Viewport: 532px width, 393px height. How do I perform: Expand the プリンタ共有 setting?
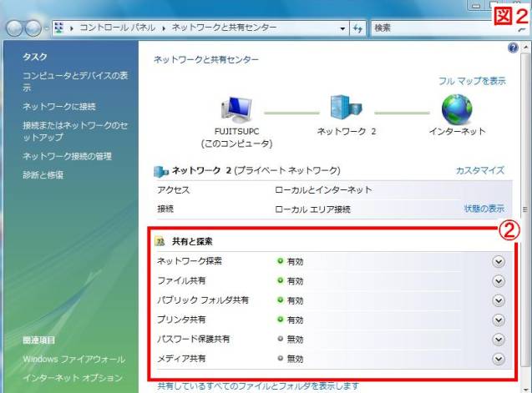[x=499, y=320]
